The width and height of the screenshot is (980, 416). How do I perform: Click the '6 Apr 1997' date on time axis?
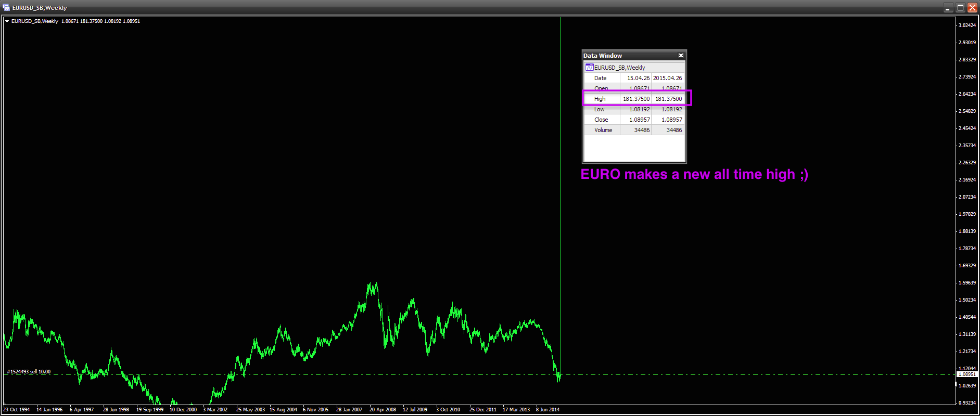click(x=82, y=410)
